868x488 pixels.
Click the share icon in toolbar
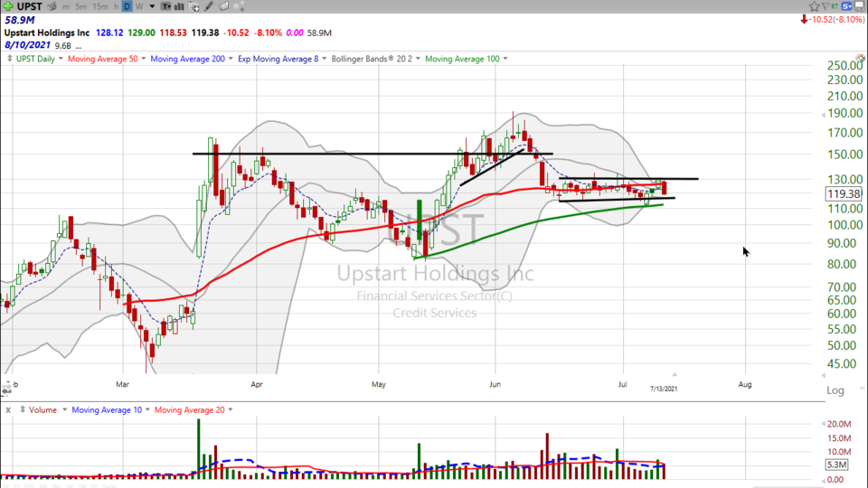pos(239,6)
